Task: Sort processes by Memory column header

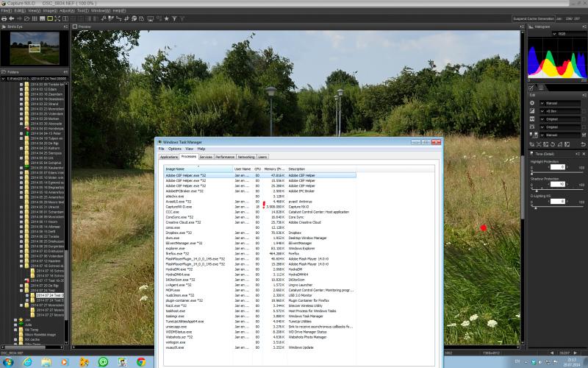Action: click(274, 169)
